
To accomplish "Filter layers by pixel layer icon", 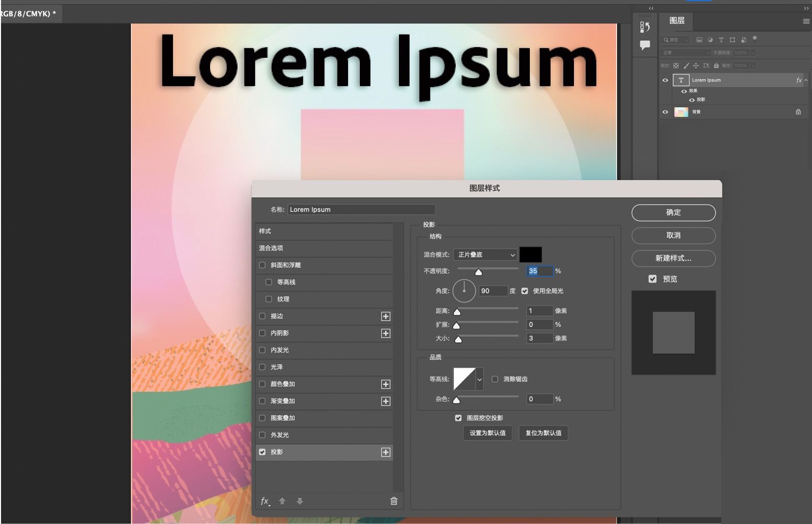I will coord(699,40).
